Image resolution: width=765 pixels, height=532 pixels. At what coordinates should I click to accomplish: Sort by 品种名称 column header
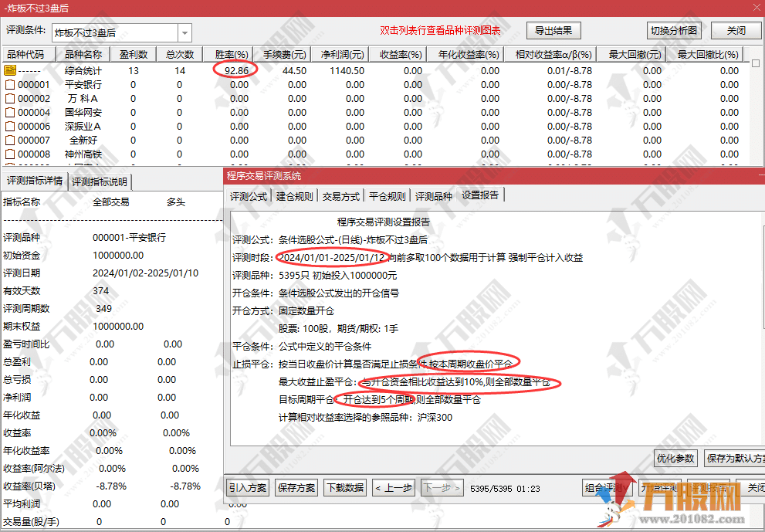83,54
